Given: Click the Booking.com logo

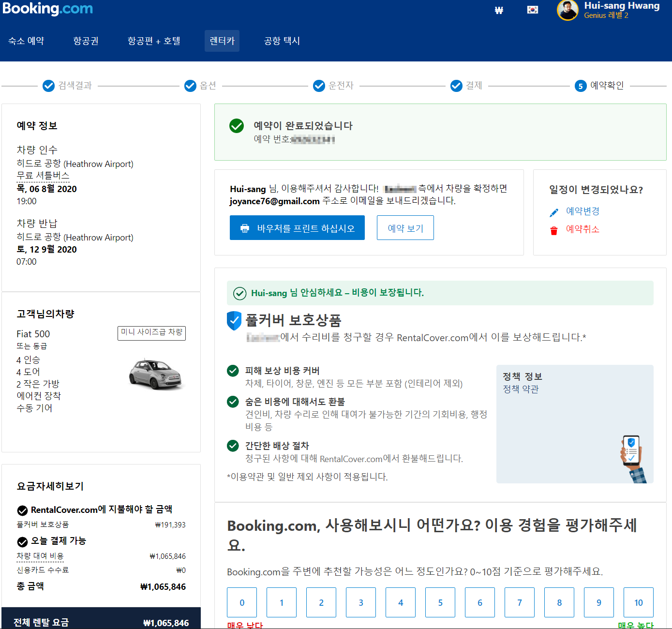Looking at the screenshot, I should click(x=47, y=9).
